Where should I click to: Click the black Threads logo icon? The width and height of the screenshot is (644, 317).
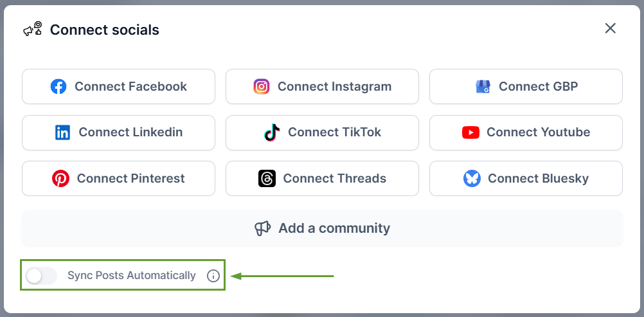(267, 179)
